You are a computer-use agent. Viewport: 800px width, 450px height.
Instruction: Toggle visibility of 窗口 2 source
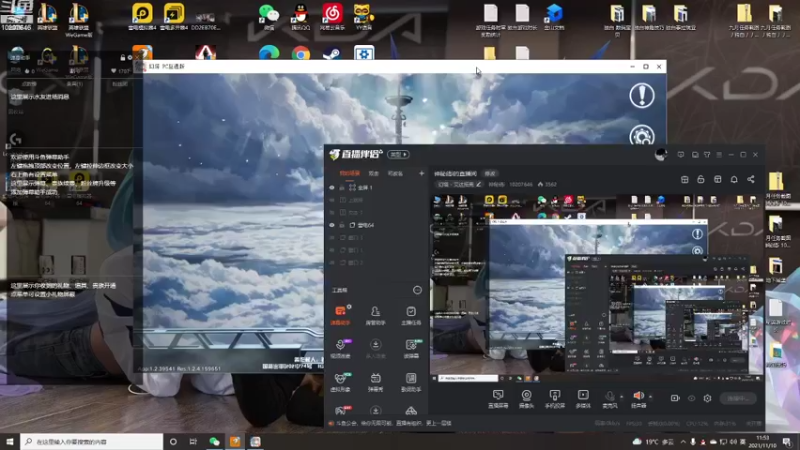pos(332,262)
